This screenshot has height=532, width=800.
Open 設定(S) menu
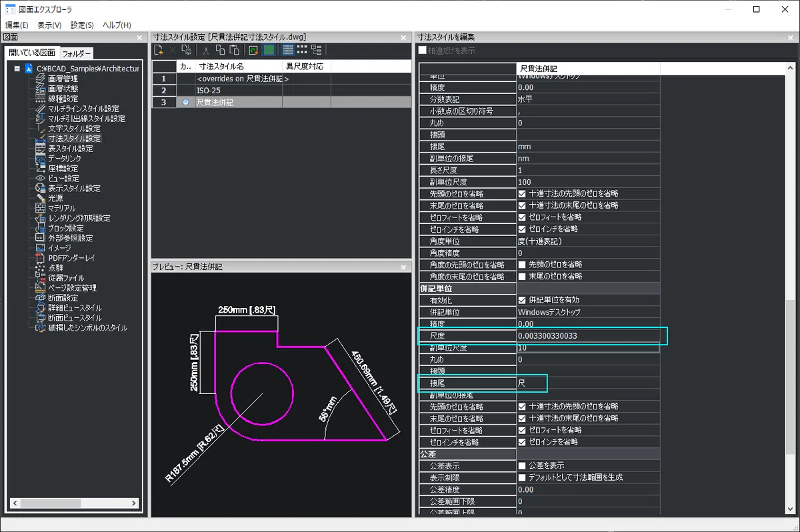[x=82, y=25]
